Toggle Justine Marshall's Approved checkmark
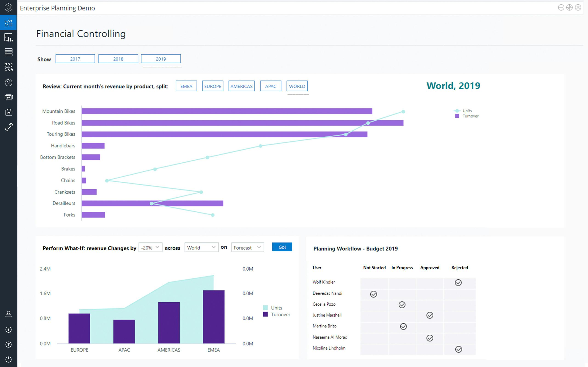 point(430,315)
